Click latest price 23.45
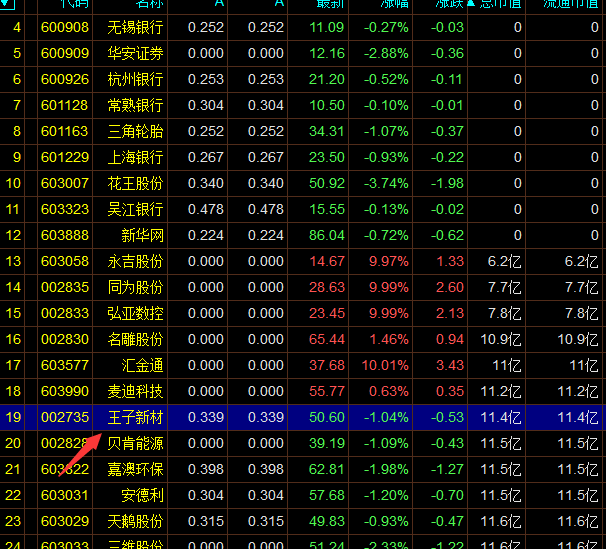 click(x=327, y=313)
